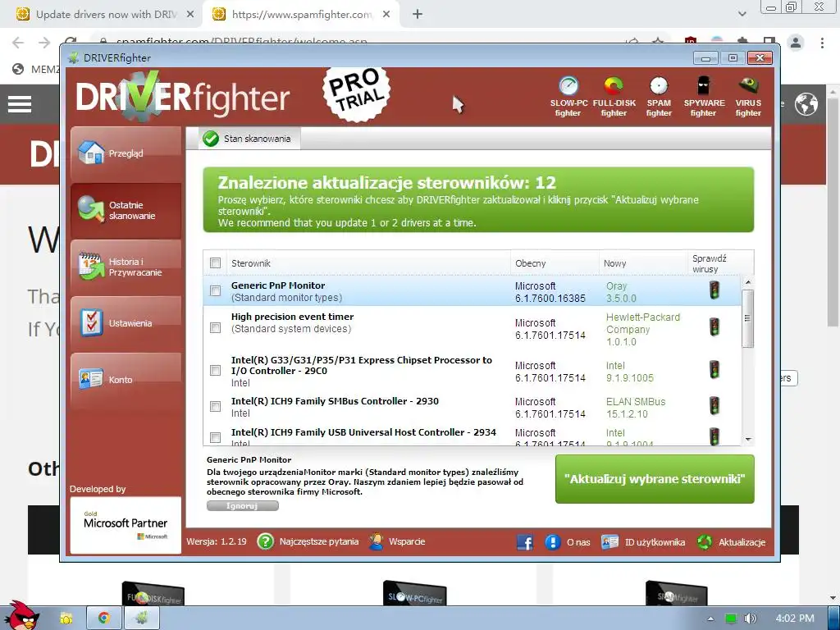The image size is (840, 630).
Task: Click the O nas info icon
Action: point(552,542)
